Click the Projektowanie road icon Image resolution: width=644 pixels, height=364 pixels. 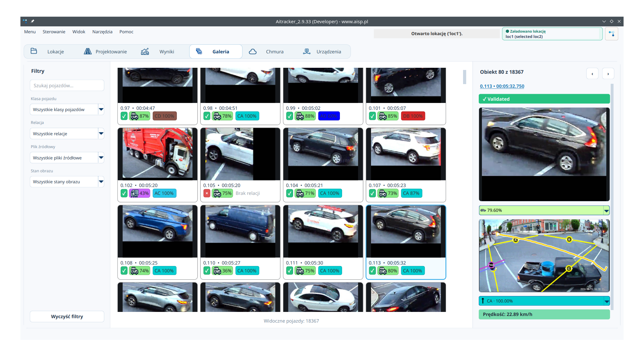click(x=88, y=51)
